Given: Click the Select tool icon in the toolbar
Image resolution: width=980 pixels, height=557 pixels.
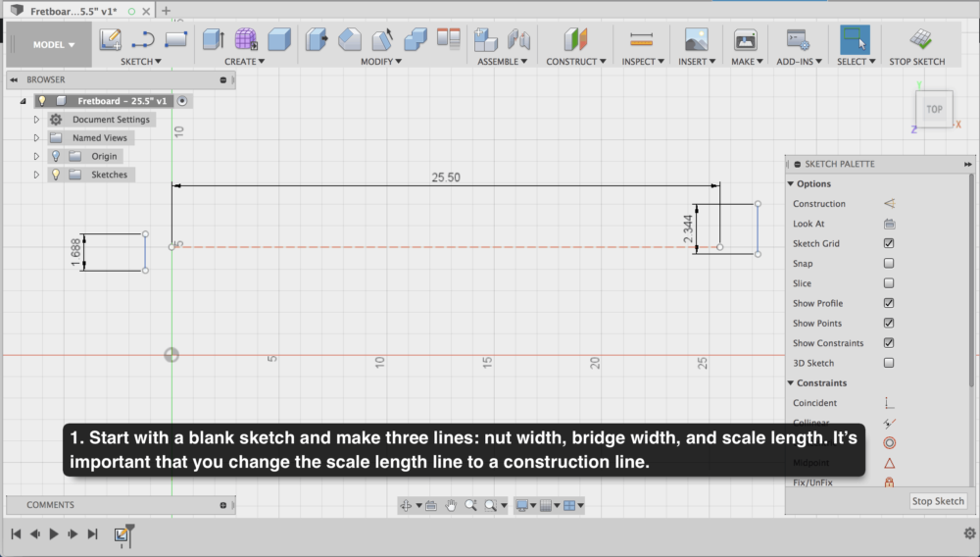Looking at the screenshot, I should pos(855,39).
